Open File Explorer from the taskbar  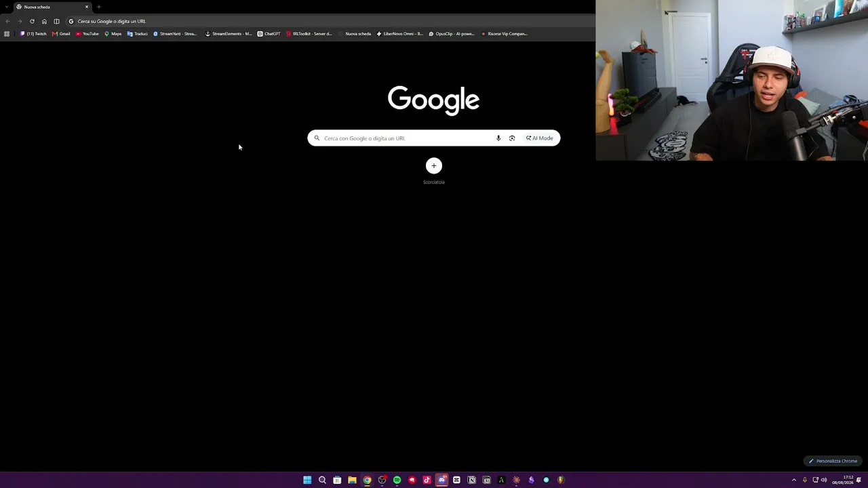coord(352,480)
